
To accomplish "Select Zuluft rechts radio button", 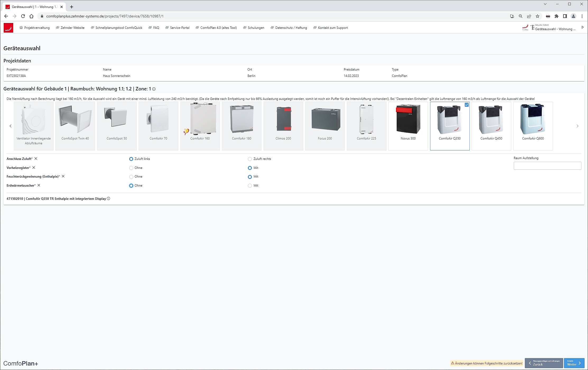I will [x=250, y=159].
